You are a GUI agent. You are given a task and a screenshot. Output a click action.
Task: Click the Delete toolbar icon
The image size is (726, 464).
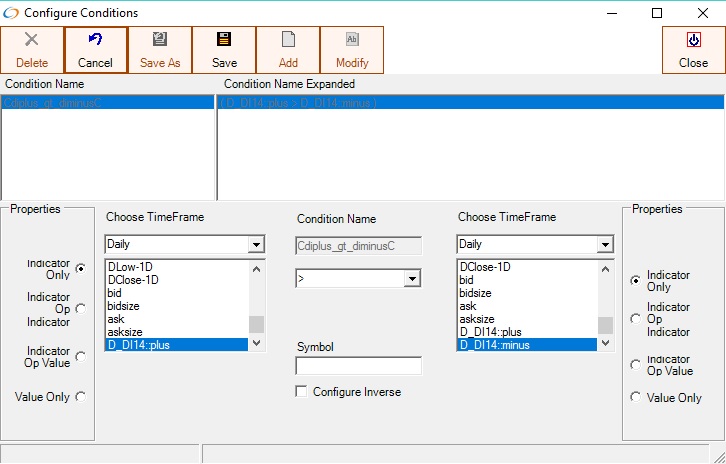point(32,40)
